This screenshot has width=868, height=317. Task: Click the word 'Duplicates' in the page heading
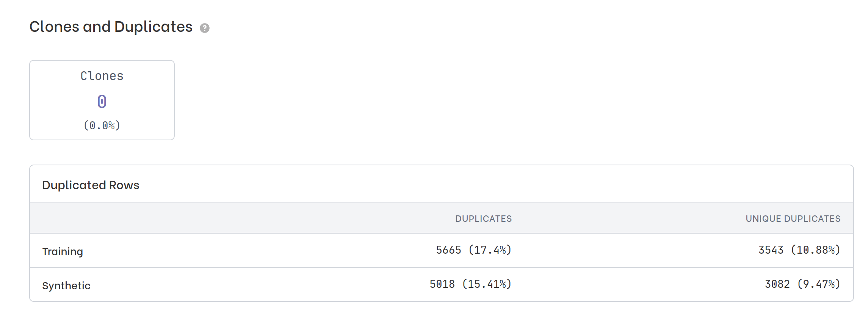[153, 27]
